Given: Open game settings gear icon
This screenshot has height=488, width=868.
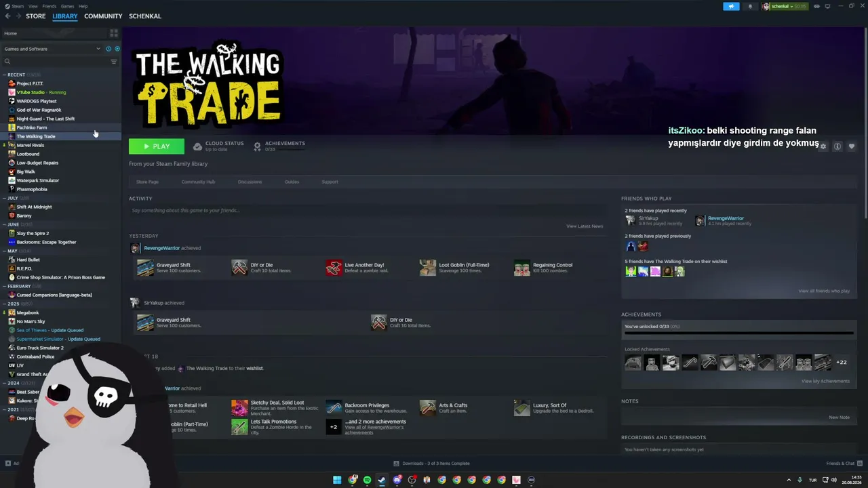Looking at the screenshot, I should tap(823, 146).
